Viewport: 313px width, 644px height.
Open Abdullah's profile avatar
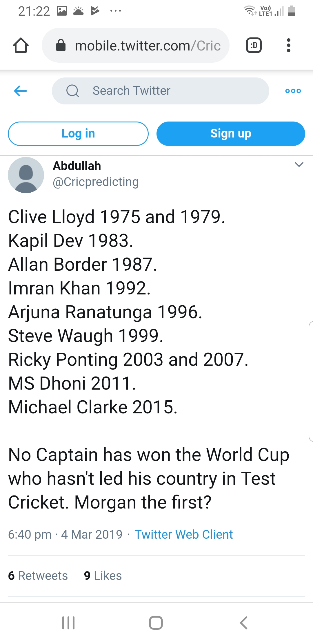[x=26, y=175]
